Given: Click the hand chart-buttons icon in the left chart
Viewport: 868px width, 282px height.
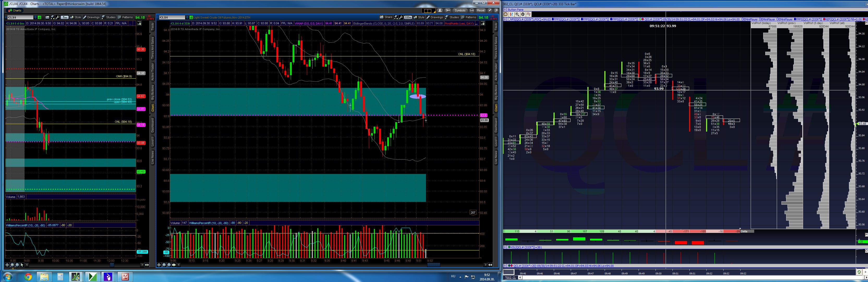Looking at the screenshot, I should 139,23.
